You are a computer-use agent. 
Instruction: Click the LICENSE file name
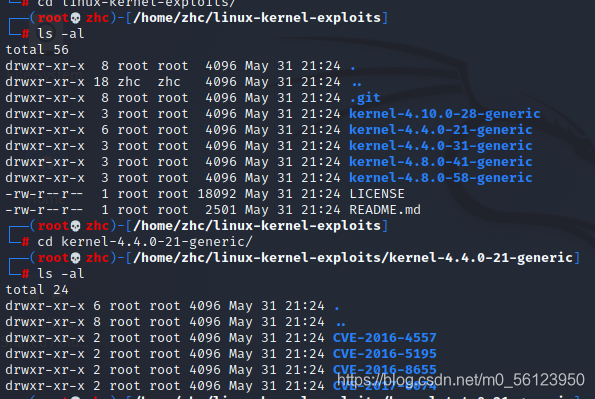pos(377,194)
